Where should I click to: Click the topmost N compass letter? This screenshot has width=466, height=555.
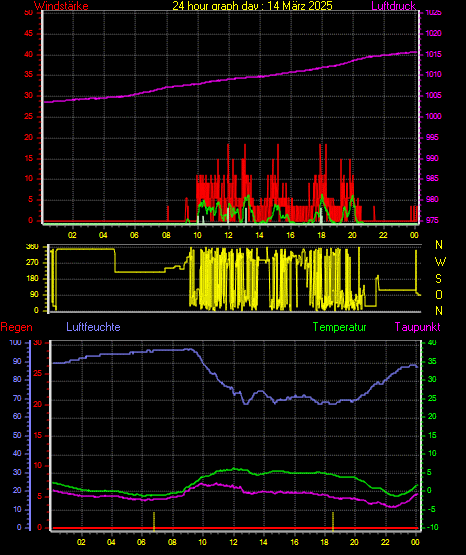pos(439,245)
